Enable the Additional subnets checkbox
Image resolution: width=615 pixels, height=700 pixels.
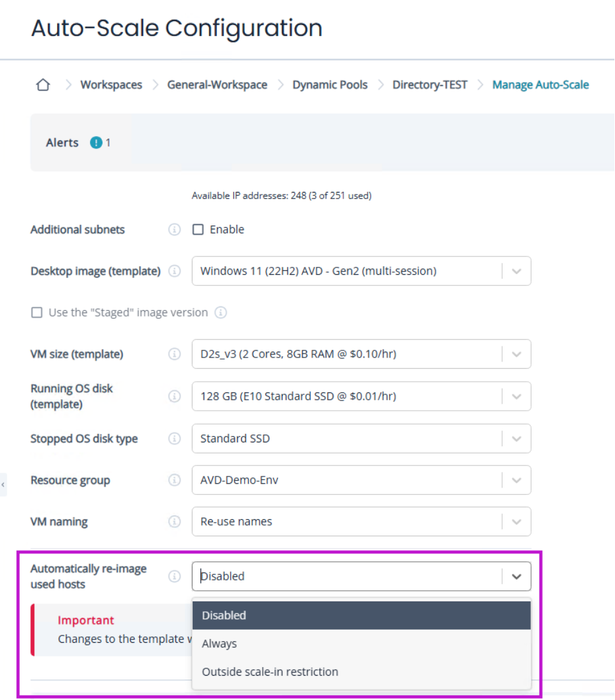198,229
